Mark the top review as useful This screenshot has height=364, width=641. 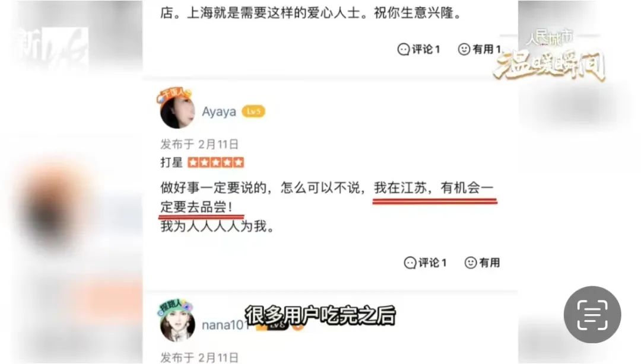coord(480,49)
